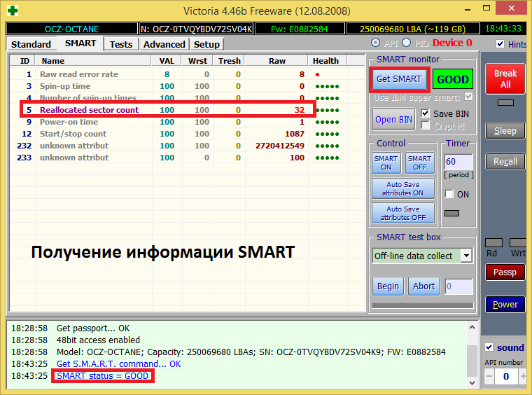Image resolution: width=532 pixels, height=395 pixels.
Task: Click the red Passp button
Action: [505, 272]
